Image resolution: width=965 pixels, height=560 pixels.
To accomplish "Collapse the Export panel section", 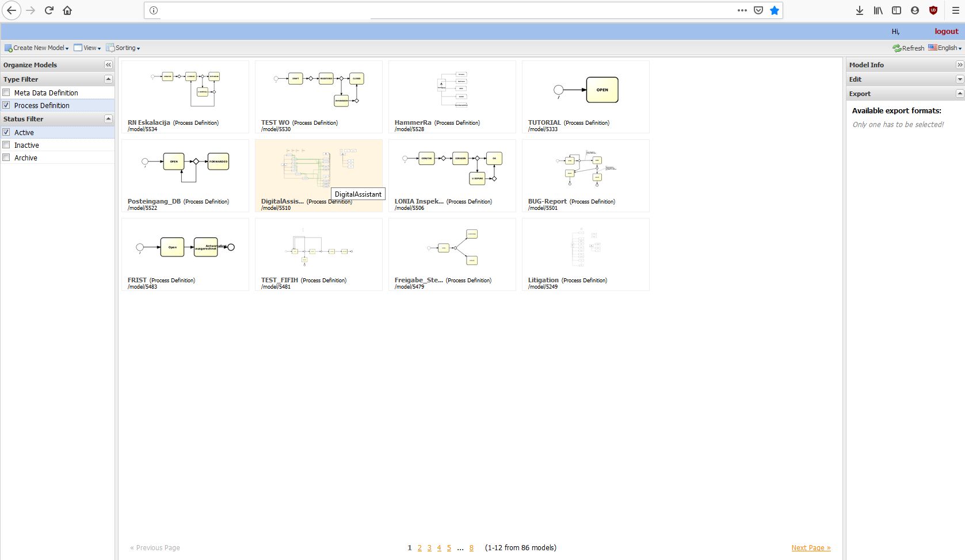I will (960, 93).
